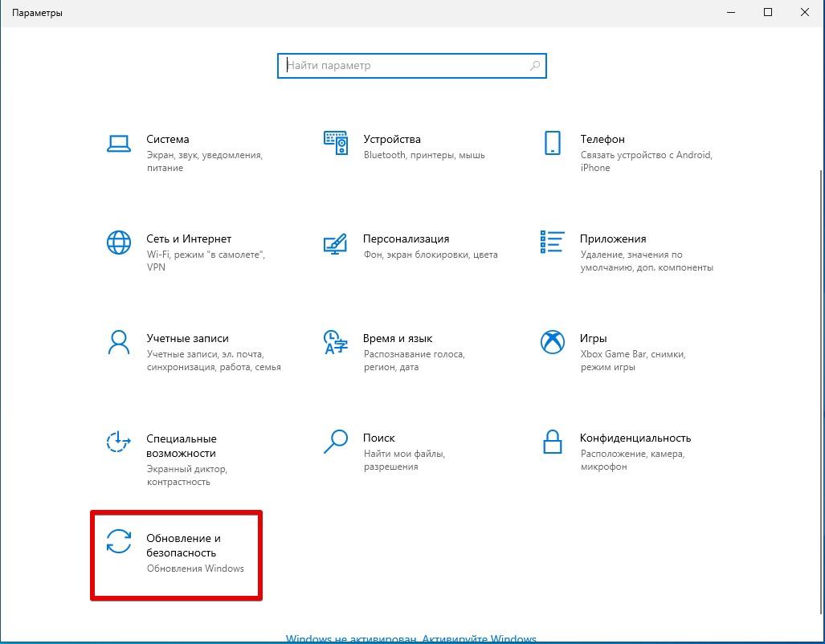Open the Поиск magnifier icon
This screenshot has width=825, height=644.
point(335,442)
